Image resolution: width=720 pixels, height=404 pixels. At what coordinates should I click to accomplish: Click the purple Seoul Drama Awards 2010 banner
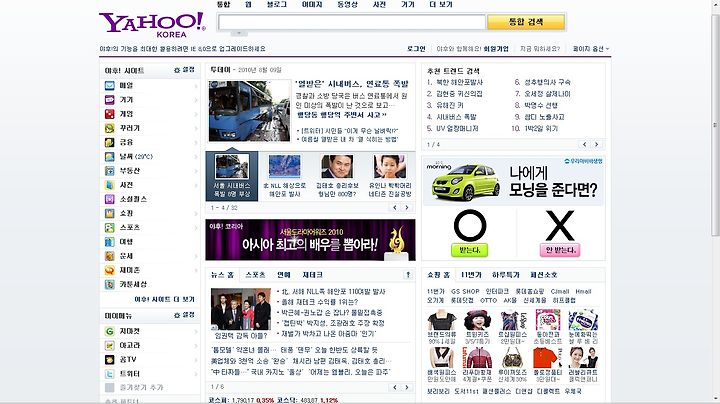[310, 240]
